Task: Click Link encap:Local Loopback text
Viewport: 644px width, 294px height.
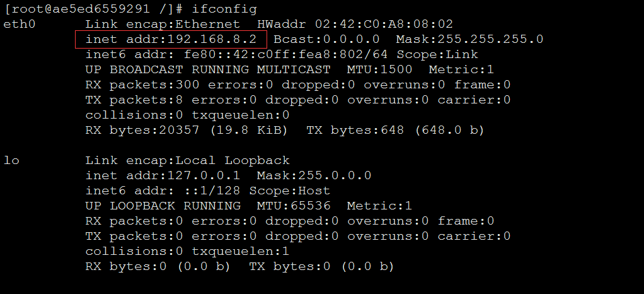Action: pos(187,160)
